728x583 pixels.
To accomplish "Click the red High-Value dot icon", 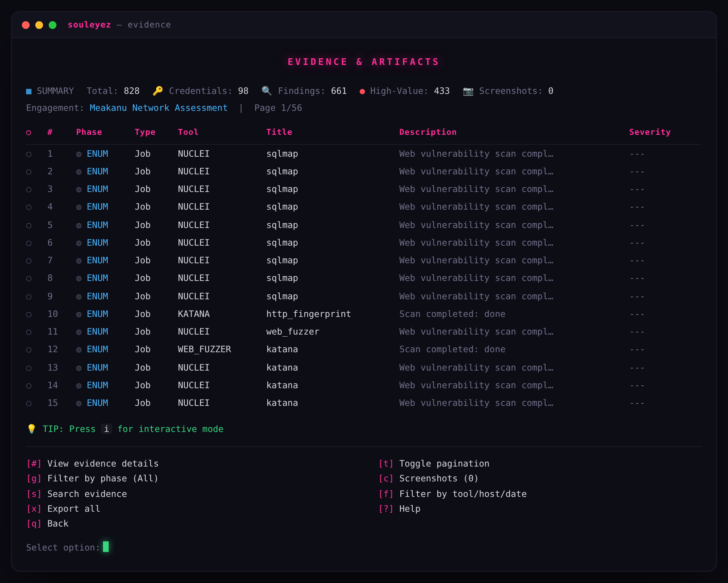I will click(362, 92).
